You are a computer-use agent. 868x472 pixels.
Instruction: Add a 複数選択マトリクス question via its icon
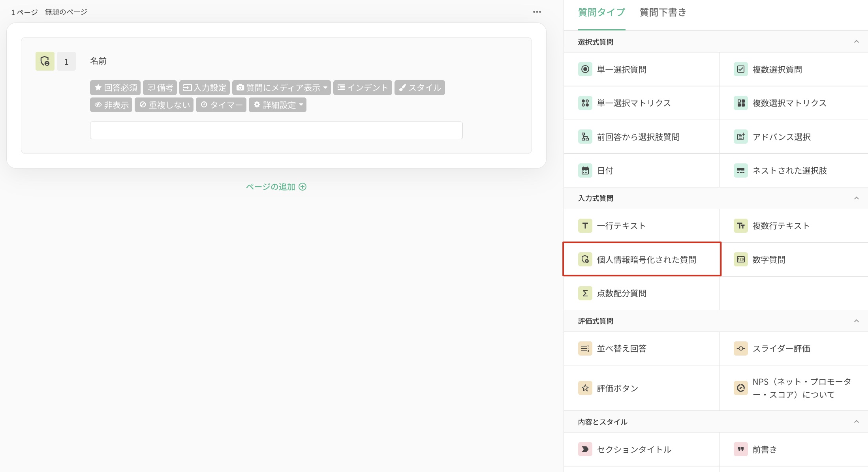[740, 103]
